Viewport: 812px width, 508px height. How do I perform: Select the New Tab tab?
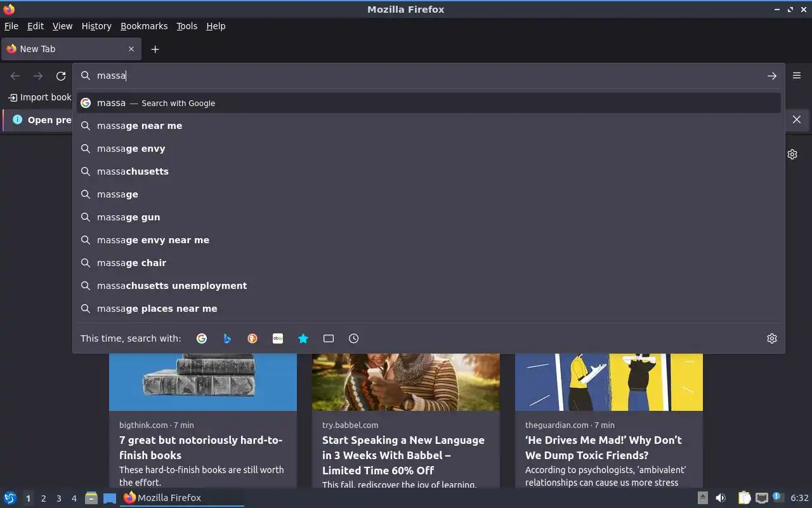pos(70,49)
